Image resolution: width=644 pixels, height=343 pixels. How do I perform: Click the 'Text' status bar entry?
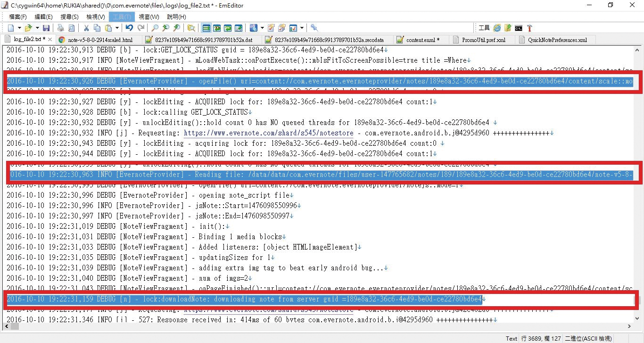[512, 338]
